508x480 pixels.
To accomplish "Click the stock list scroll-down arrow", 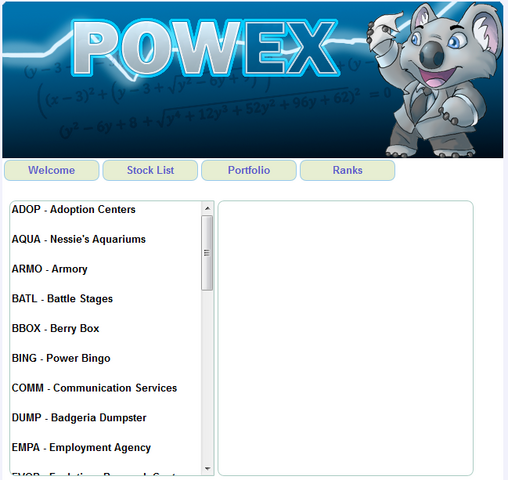I will pos(207,468).
